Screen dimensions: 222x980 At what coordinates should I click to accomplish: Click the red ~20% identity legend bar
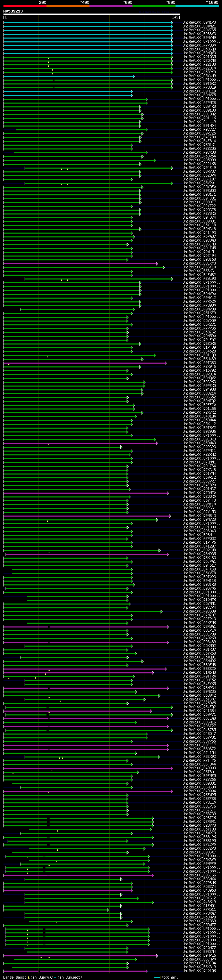25,6
